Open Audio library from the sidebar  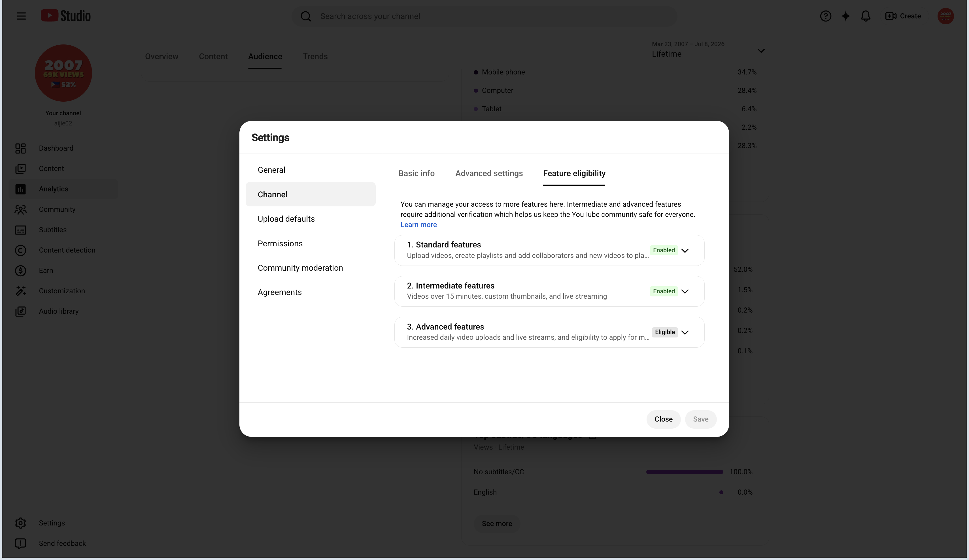[x=63, y=311]
